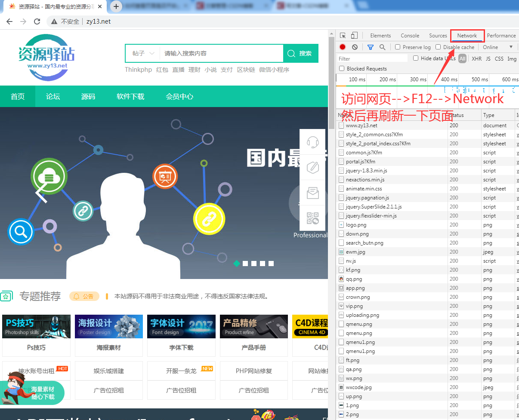Open the PS技巧 topic thumbnail
Screen dimensions: 519x420
click(x=36, y=326)
